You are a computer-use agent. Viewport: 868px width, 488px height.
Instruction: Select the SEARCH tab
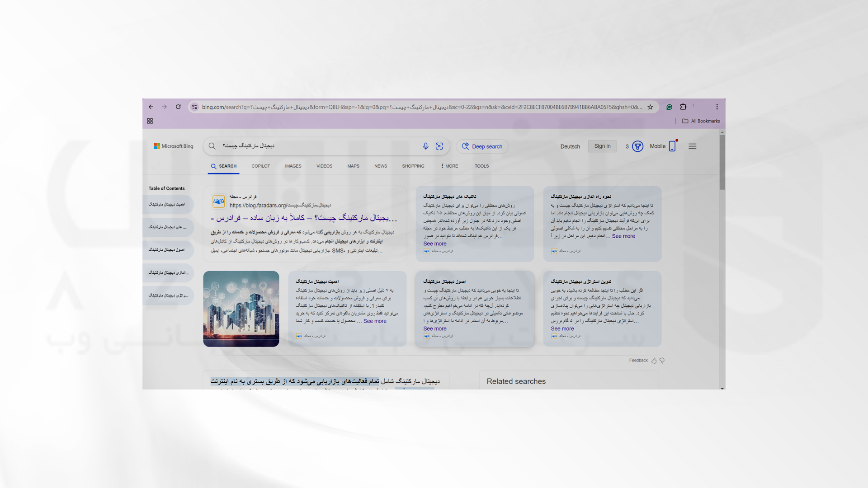coord(224,166)
